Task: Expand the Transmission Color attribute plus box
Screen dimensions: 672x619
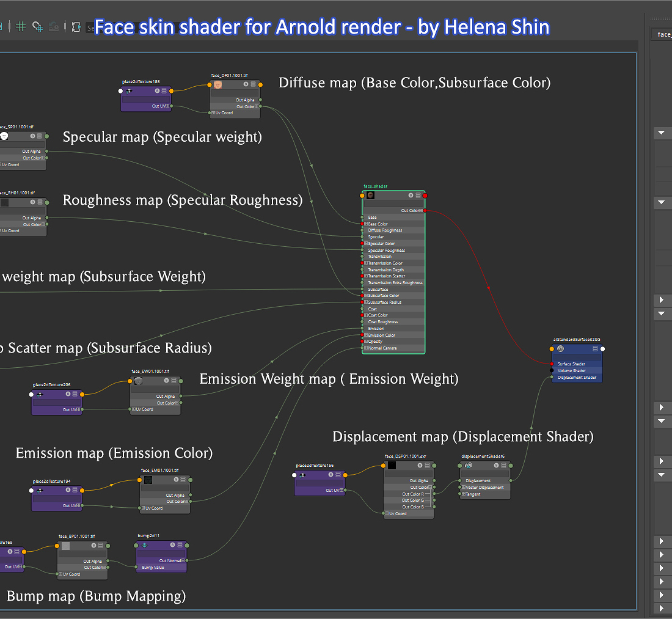Action: (x=366, y=263)
